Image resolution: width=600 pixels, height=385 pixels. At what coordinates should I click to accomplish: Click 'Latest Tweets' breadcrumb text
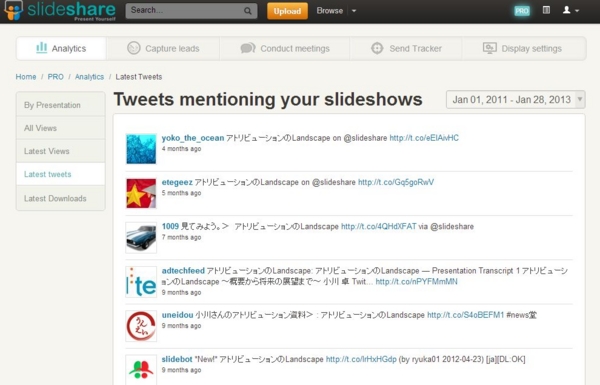(139, 77)
